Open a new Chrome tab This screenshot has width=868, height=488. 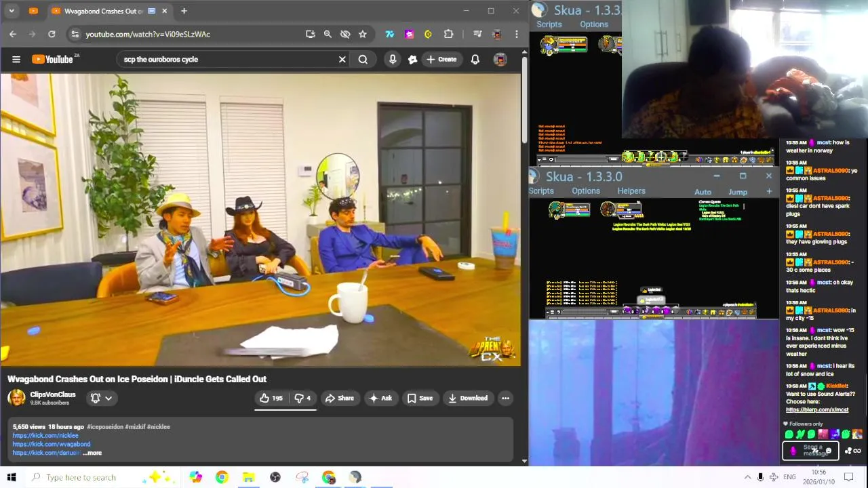coord(184,11)
